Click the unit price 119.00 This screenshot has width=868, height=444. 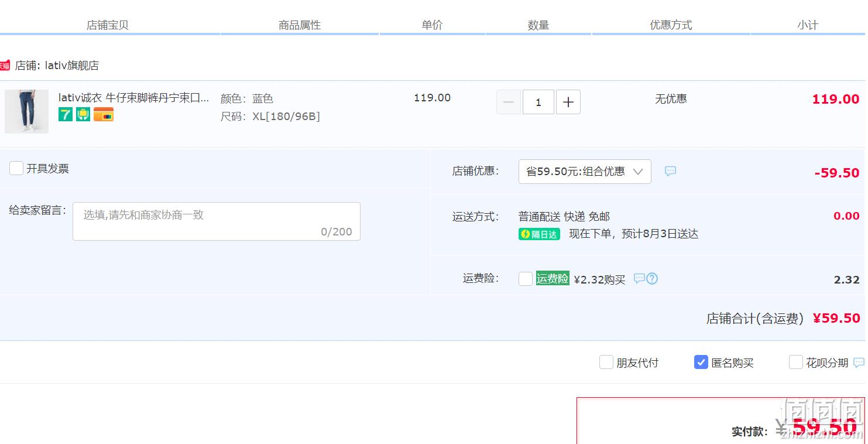pyautogui.click(x=433, y=98)
